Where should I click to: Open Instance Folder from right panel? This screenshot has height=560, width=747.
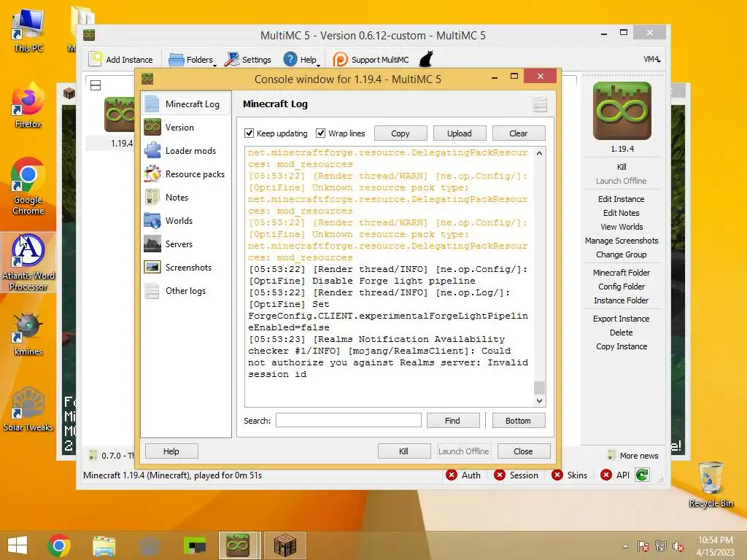tap(622, 300)
